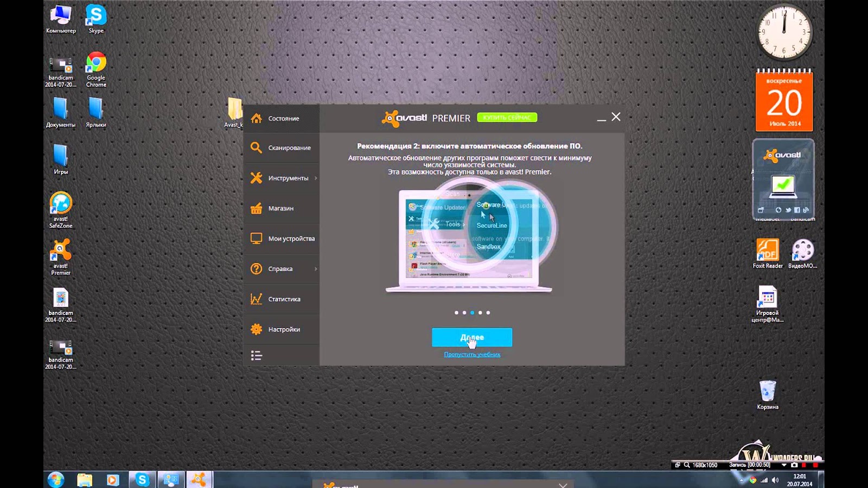This screenshot has height=488, width=868.
Task: Click the Компьютер desktop icon
Action: pos(61,19)
